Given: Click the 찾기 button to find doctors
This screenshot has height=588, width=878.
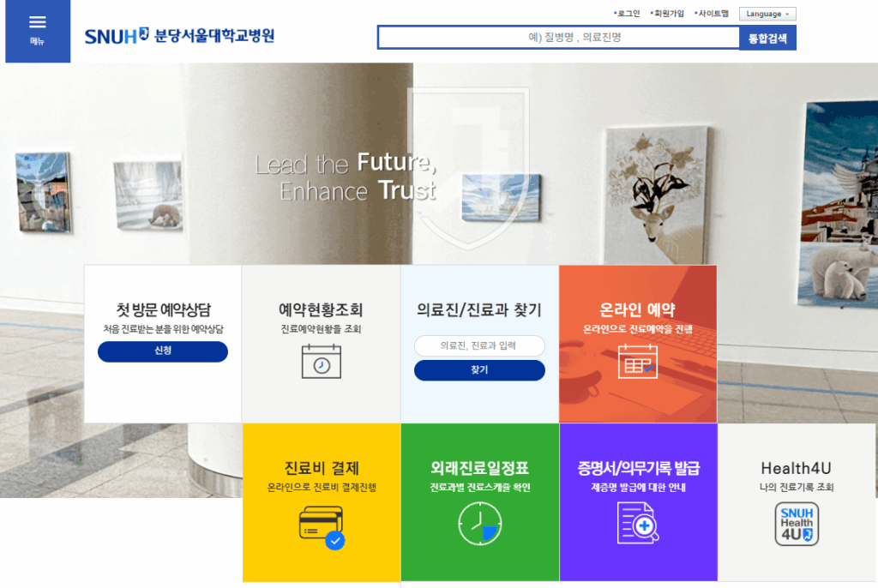Looking at the screenshot, I should point(479,370).
